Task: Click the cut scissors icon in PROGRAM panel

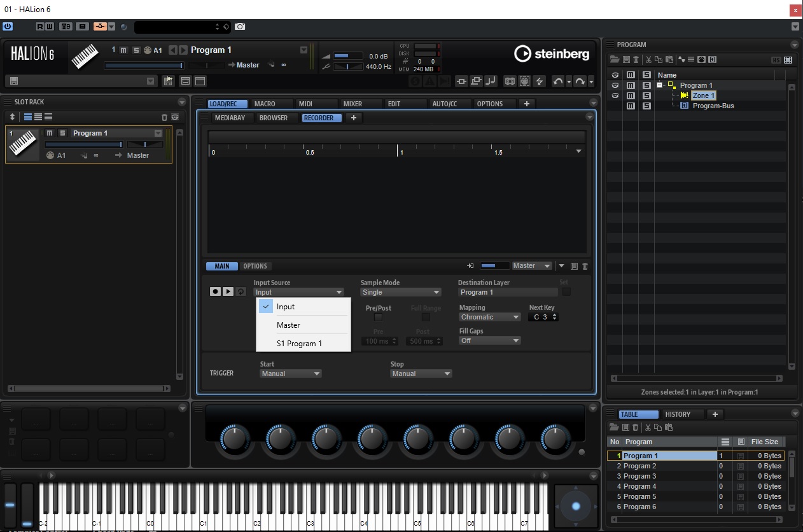Action: pyautogui.click(x=648, y=60)
